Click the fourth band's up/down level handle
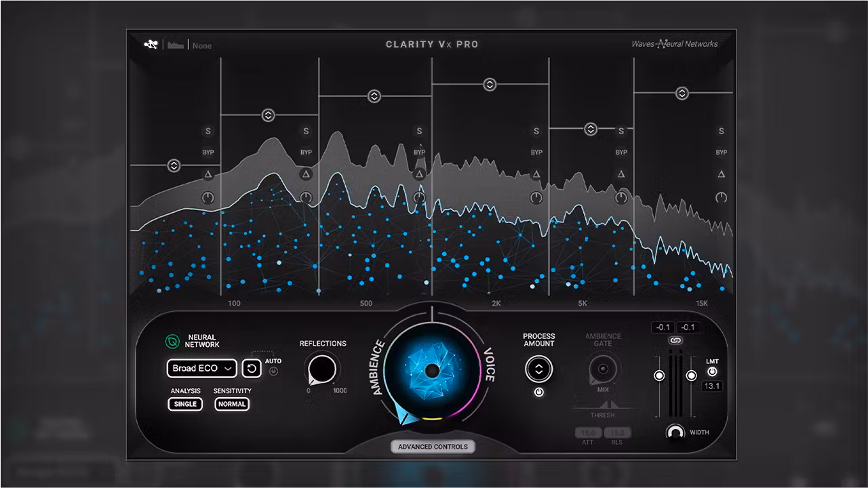Viewport: 868px width, 488px height. 490,85
